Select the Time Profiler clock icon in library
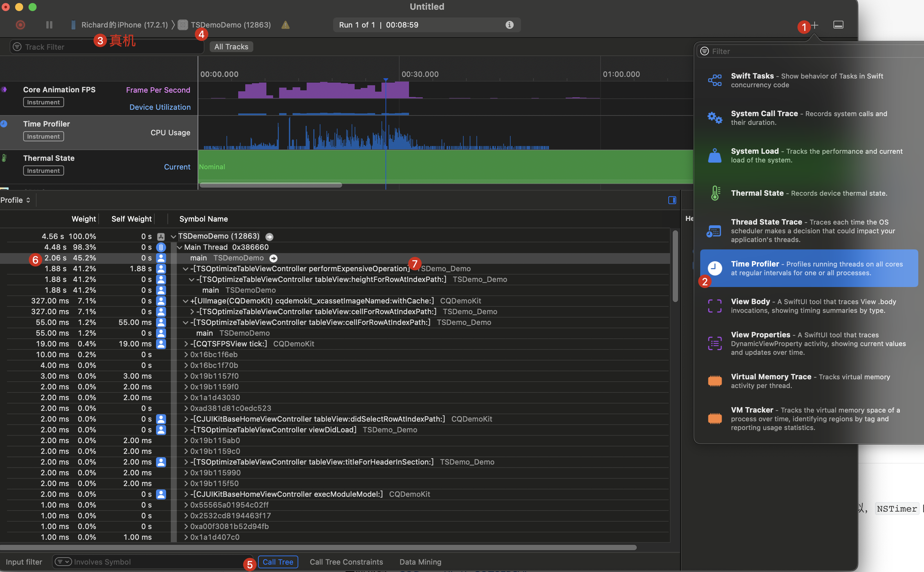This screenshot has width=924, height=572. (715, 268)
